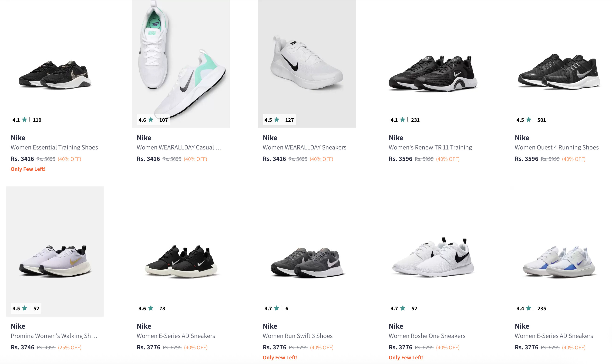Open the white WEARALLDAY Sneakers product image
The width and height of the screenshot is (612, 364).
tap(307, 64)
